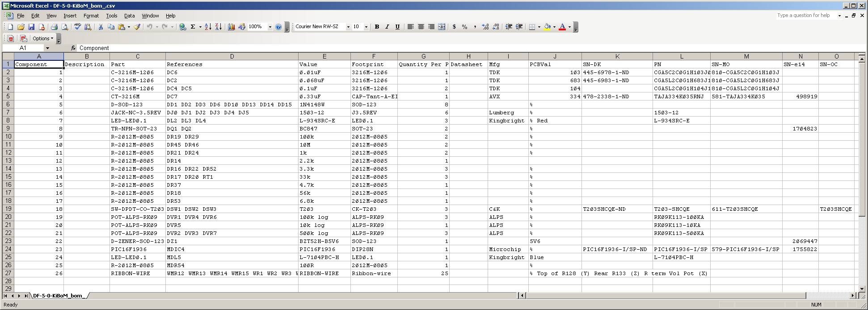Apply AutoSum to cells
Image resolution: width=868 pixels, height=310 pixels.
[193, 27]
